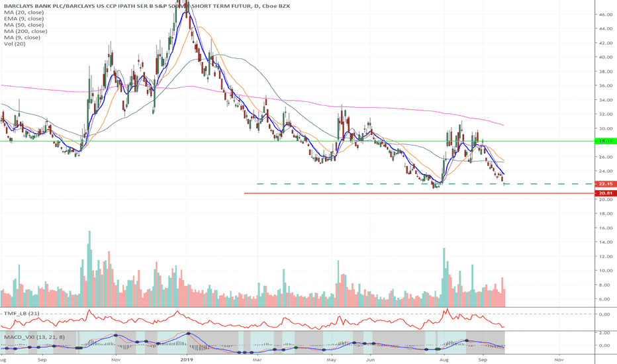This screenshot has width=617, height=364.
Task: Click the Vol (20) indicator label
Action: 15,44
